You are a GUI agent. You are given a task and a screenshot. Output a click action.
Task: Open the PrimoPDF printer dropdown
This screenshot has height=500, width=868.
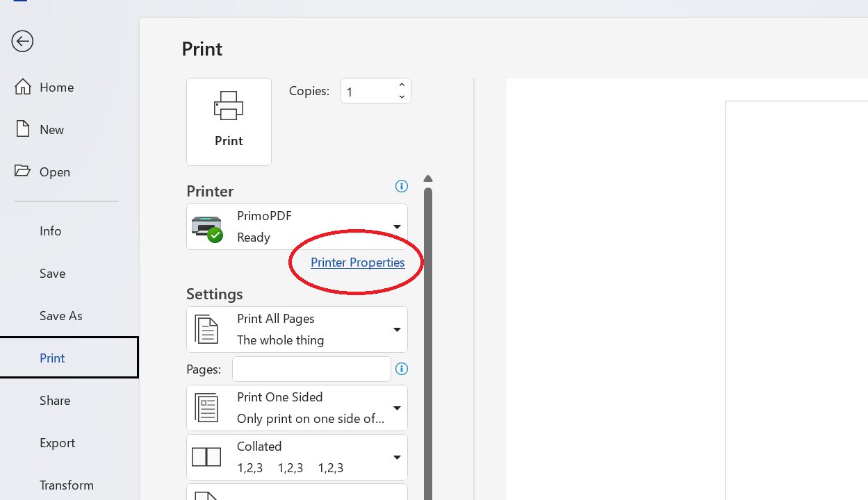(x=297, y=226)
